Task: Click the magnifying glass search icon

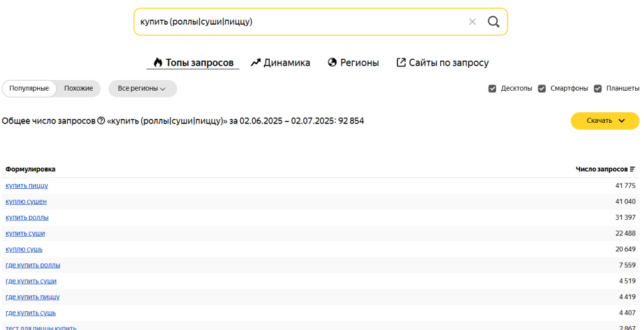Action: tap(494, 22)
